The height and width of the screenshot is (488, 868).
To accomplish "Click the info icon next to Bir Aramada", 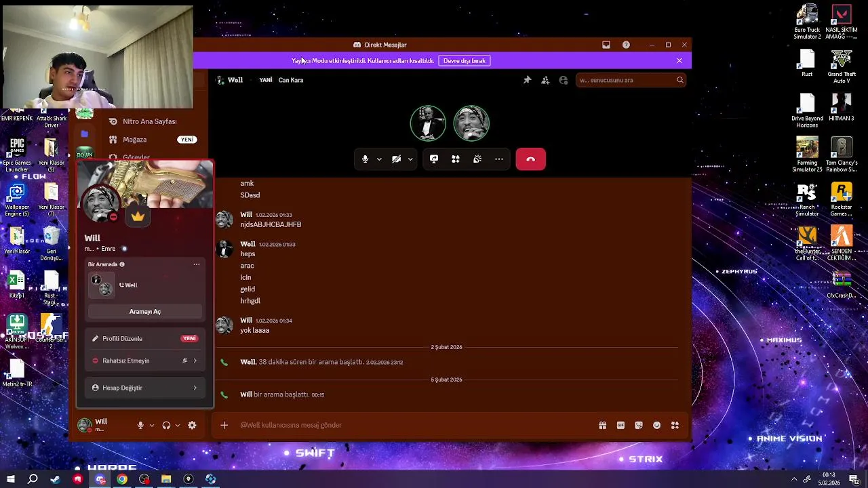I will coord(122,264).
